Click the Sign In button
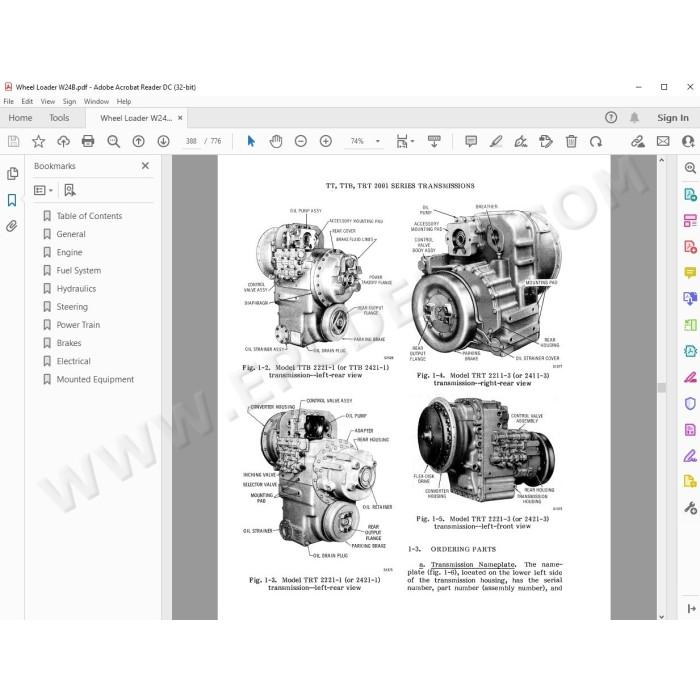Screen dimensions: 700x700 [672, 118]
